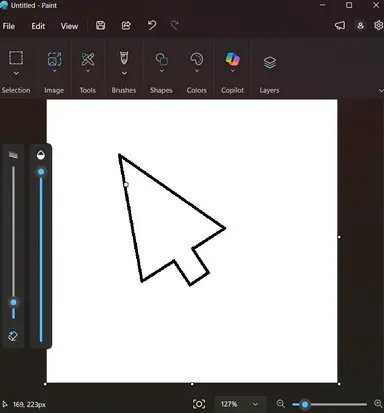The width and height of the screenshot is (384, 413).
Task: Click the Colors label
Action: [x=197, y=90]
